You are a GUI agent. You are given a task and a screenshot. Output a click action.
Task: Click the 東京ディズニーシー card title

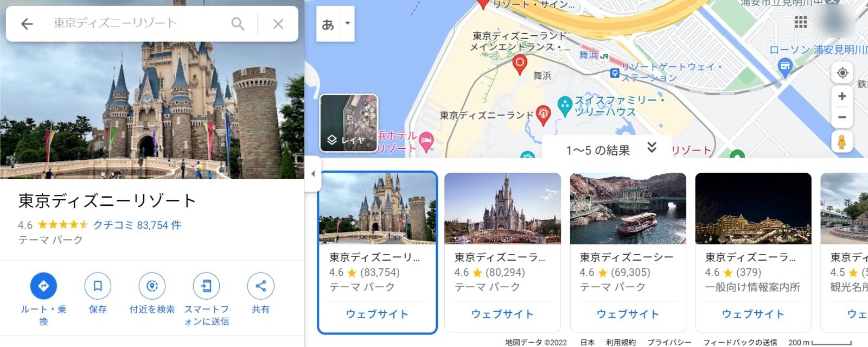pos(627,257)
